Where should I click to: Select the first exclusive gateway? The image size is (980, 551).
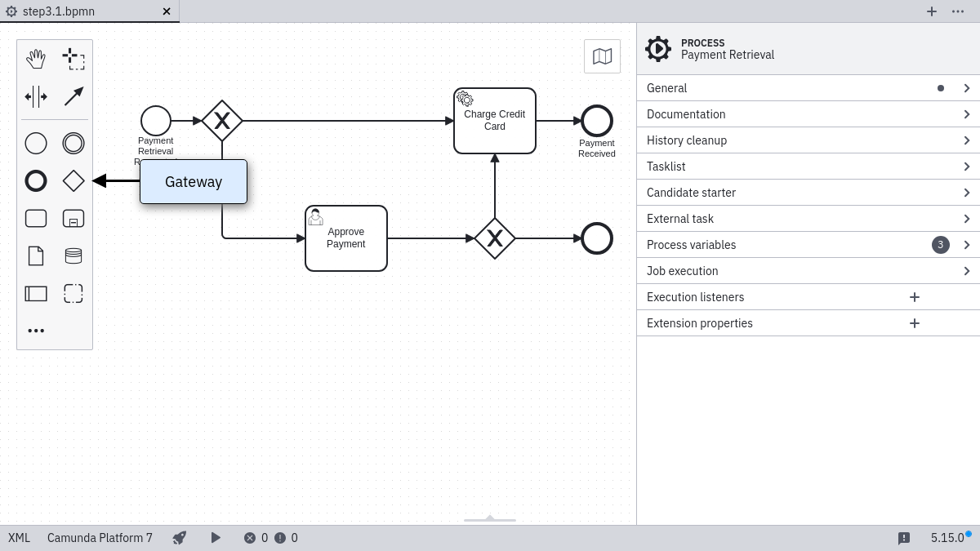[x=222, y=121]
